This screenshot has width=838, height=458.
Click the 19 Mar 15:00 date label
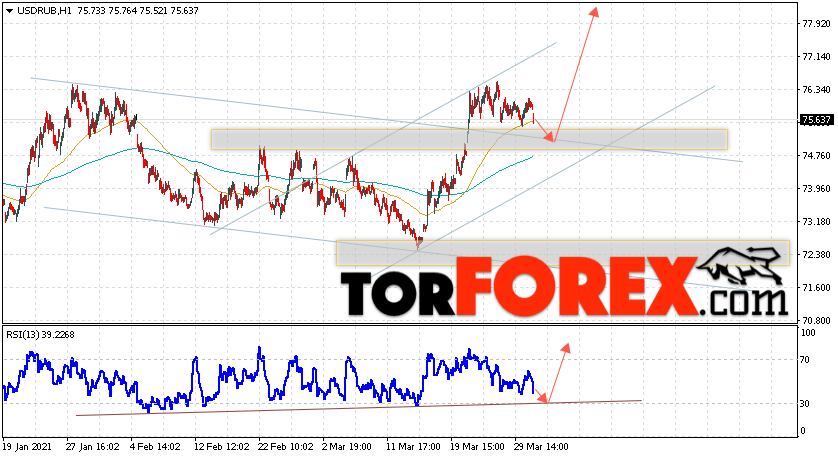(478, 447)
